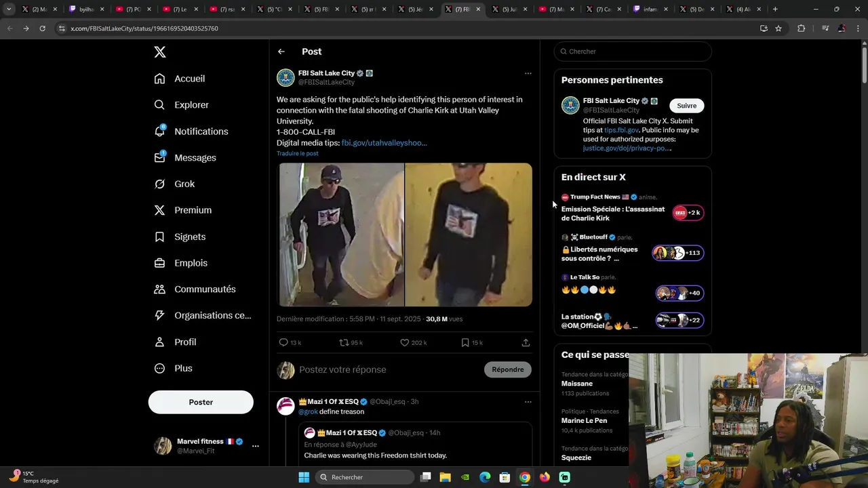
Task: Click the @grok mention in the reply
Action: coord(308,412)
